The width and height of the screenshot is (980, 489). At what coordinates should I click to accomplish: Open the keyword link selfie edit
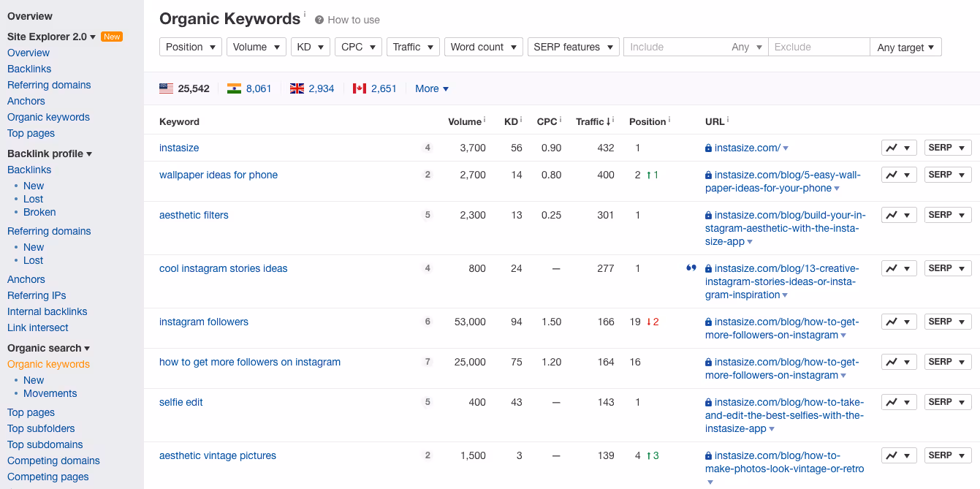(181, 402)
